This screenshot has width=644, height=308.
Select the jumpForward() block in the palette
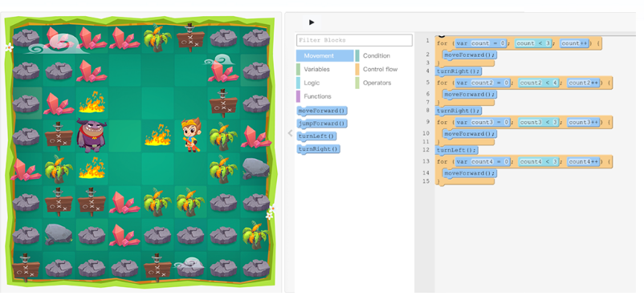coord(322,124)
